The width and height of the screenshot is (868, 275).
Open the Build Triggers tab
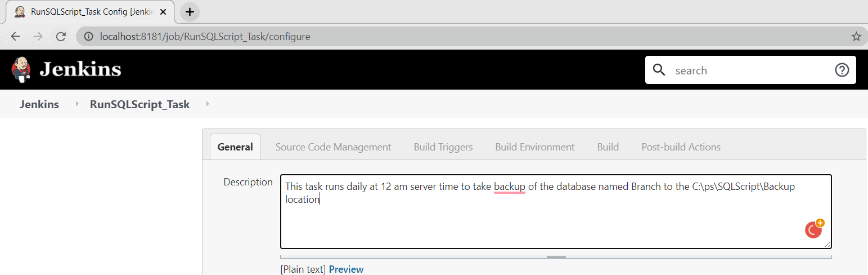pos(443,147)
